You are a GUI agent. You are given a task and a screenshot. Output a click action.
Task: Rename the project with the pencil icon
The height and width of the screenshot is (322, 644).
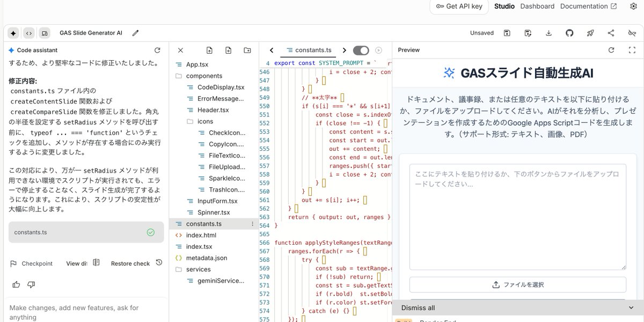[x=135, y=33]
